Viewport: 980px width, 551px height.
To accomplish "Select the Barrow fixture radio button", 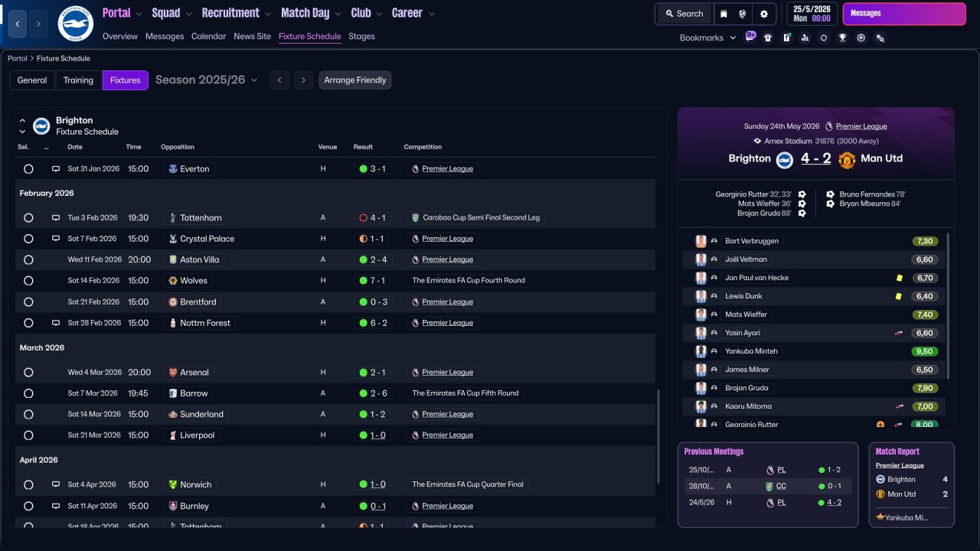I will point(28,393).
